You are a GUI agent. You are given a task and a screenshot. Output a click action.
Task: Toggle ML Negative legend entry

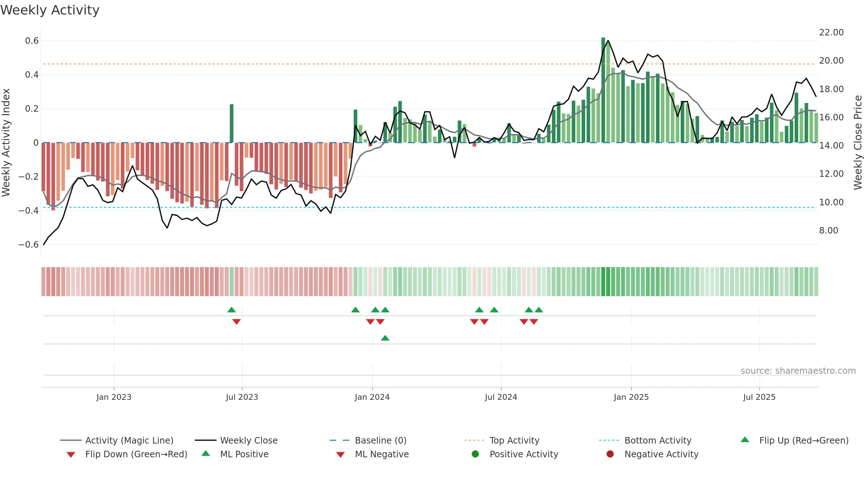pos(373,454)
